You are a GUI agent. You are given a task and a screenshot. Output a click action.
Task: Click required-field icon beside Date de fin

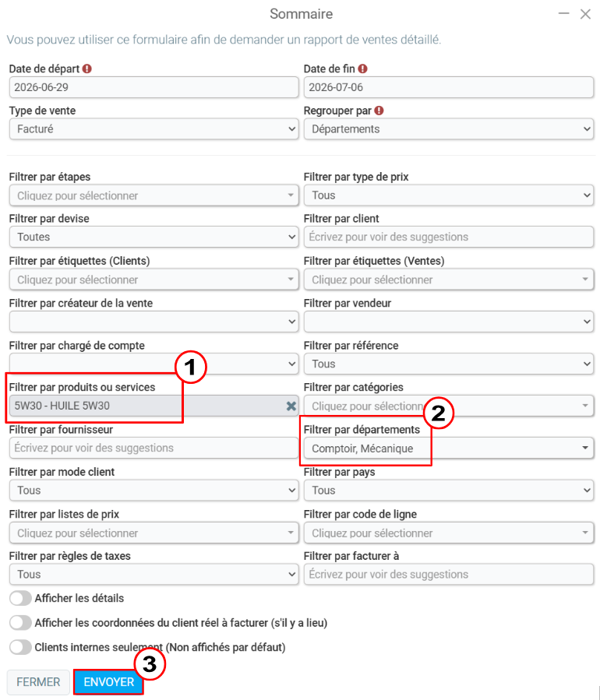point(363,69)
